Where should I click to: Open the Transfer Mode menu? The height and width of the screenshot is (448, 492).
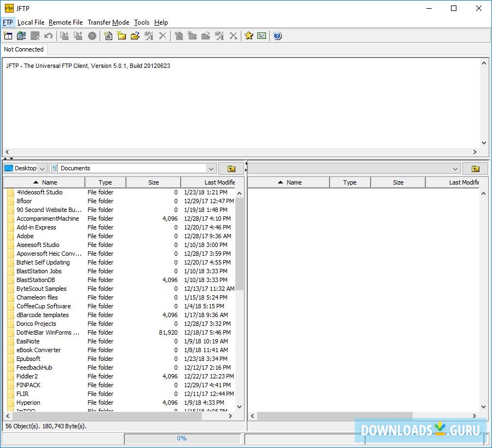(108, 22)
